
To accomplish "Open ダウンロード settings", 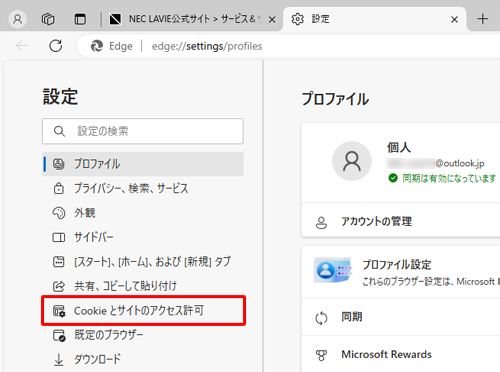I will [143, 359].
